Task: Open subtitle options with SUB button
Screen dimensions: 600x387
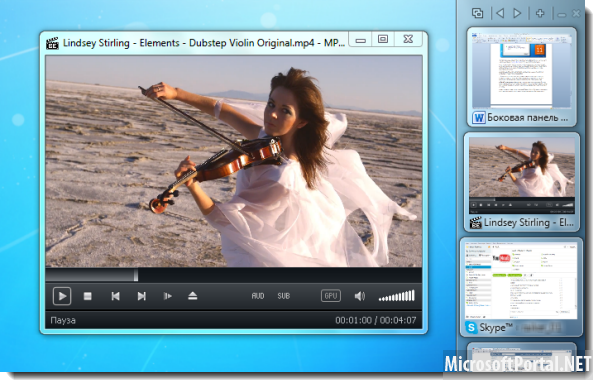Action: (284, 296)
